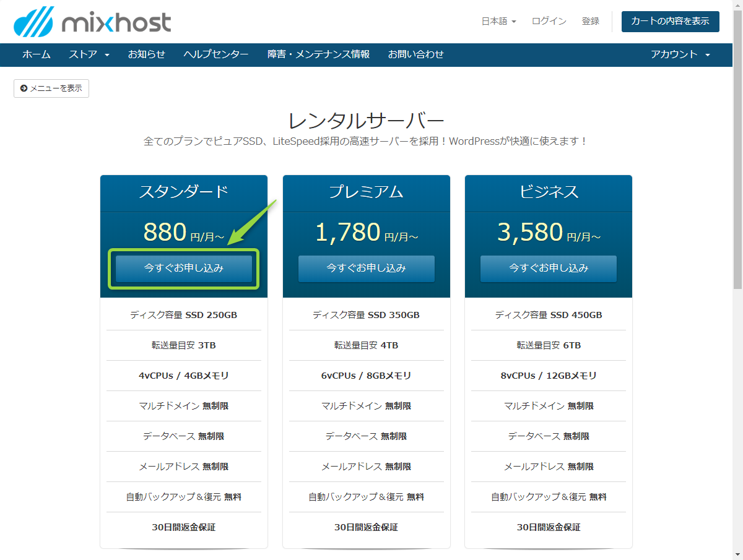Click 転送量目安 3TB text
743x560 pixels.
pos(184,345)
